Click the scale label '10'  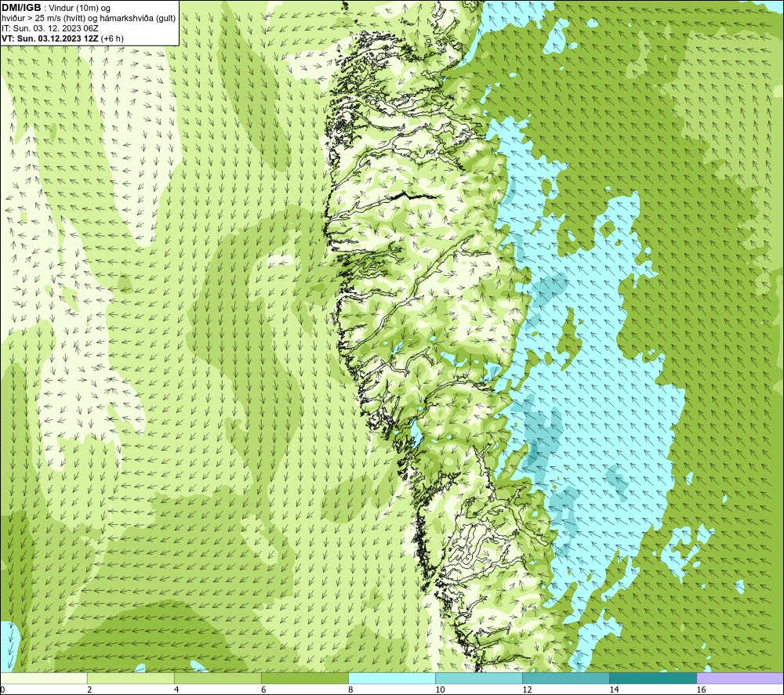click(x=440, y=690)
